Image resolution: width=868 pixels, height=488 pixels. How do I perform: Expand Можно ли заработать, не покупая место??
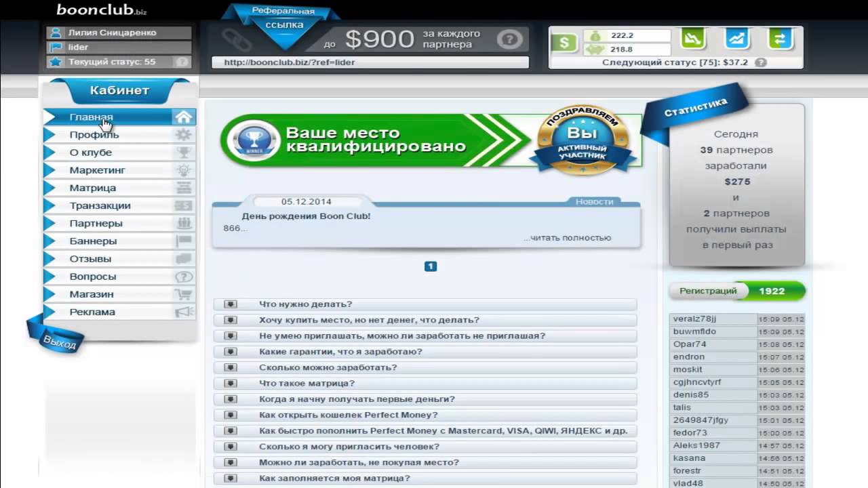point(425,462)
